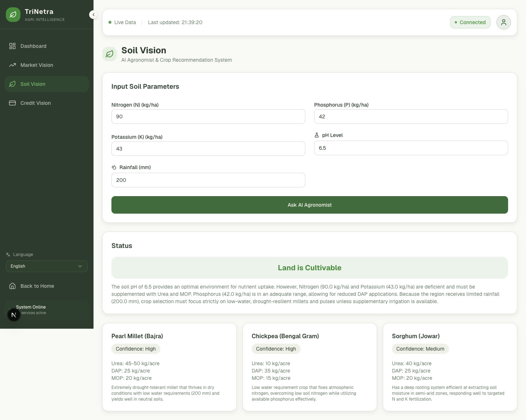Viewport: 526px width, 420px height.
Task: Click the Rainfall (mm) input field
Action: (x=208, y=180)
